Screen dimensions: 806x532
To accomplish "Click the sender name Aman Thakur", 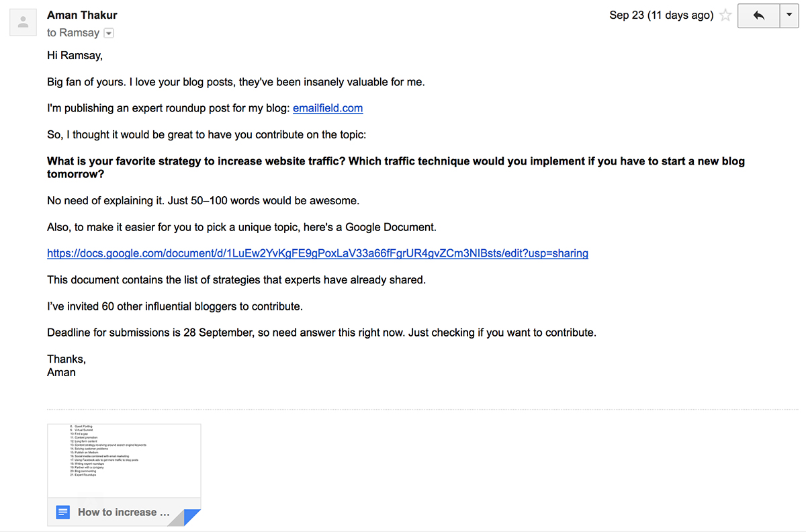I will (x=82, y=15).
